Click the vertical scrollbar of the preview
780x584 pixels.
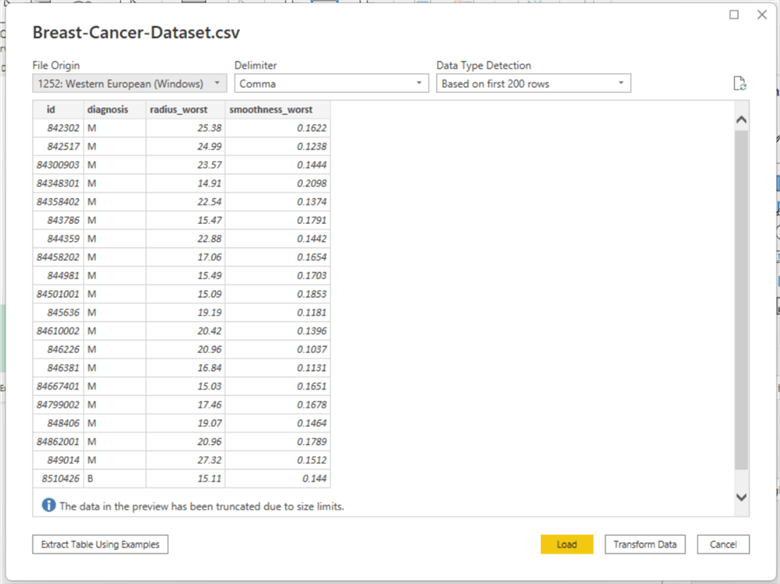[741, 300]
